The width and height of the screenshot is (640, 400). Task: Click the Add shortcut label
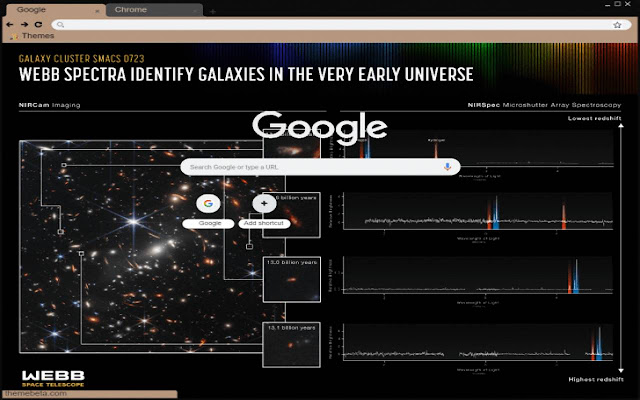tap(264, 223)
